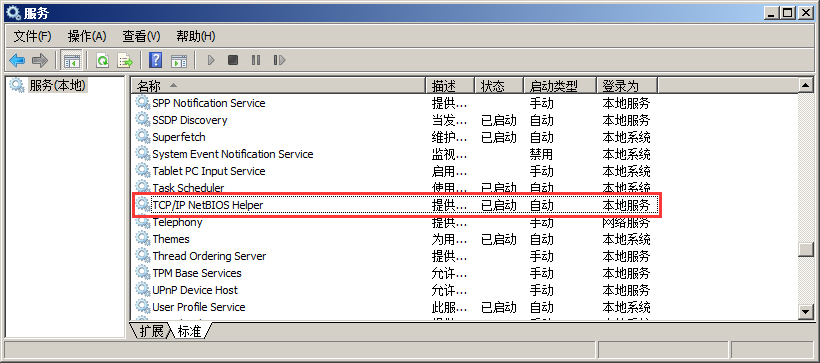Switch to the 扩展 tab
Screen dimensions: 820x363
151,331
